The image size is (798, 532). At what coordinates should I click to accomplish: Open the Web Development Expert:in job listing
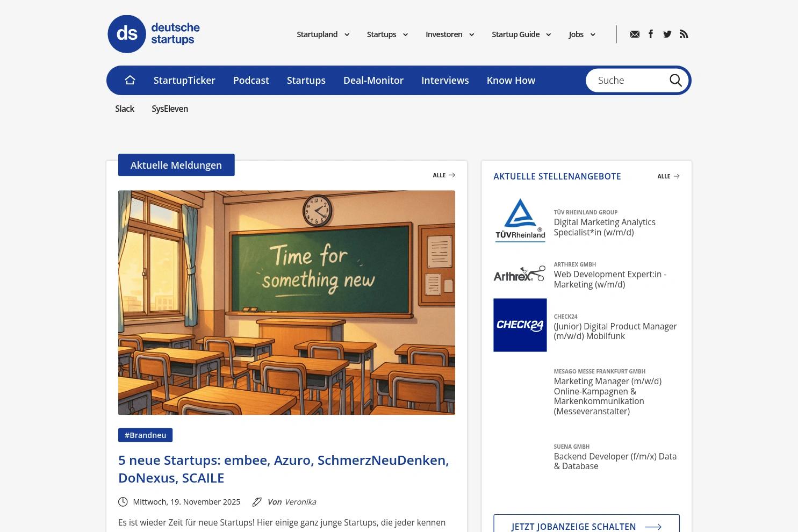[610, 279]
